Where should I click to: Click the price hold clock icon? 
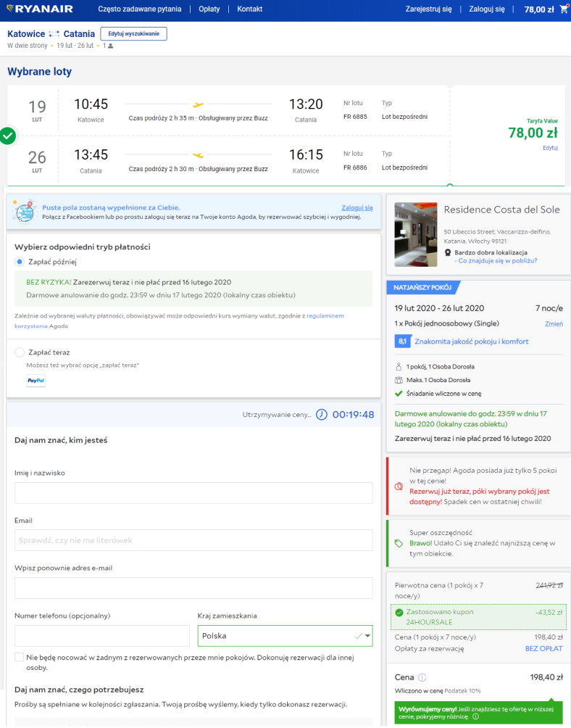pyautogui.click(x=322, y=414)
